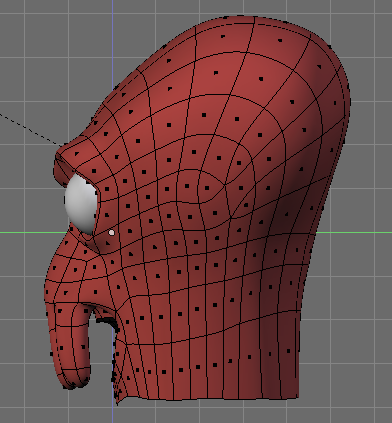
Task: Select the center face of the concentric swirl loops
Action: (207, 188)
